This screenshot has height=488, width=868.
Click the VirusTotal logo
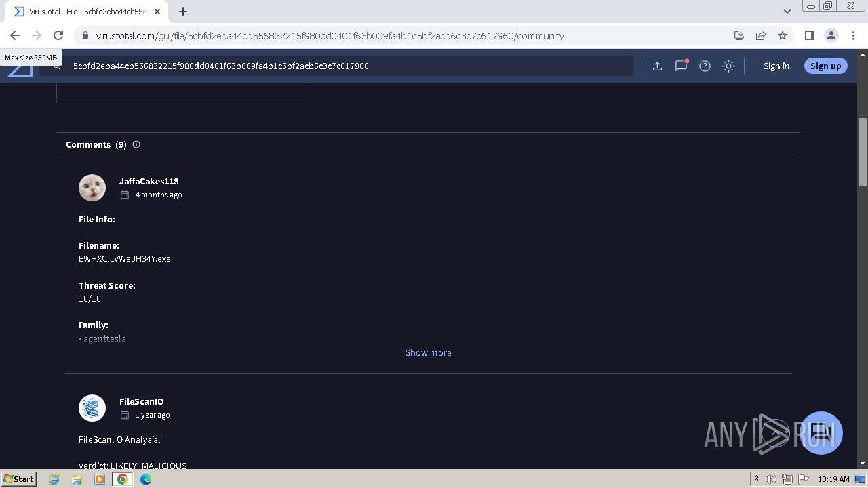(x=20, y=68)
